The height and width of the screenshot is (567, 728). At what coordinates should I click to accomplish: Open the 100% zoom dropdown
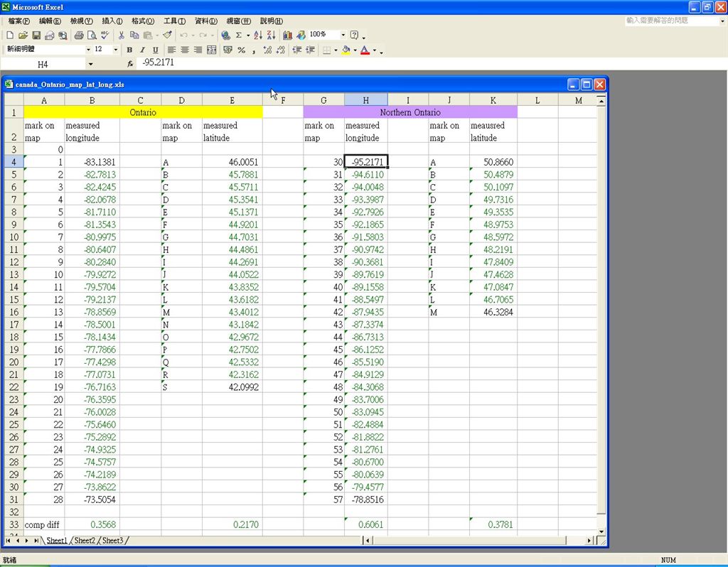tap(343, 35)
